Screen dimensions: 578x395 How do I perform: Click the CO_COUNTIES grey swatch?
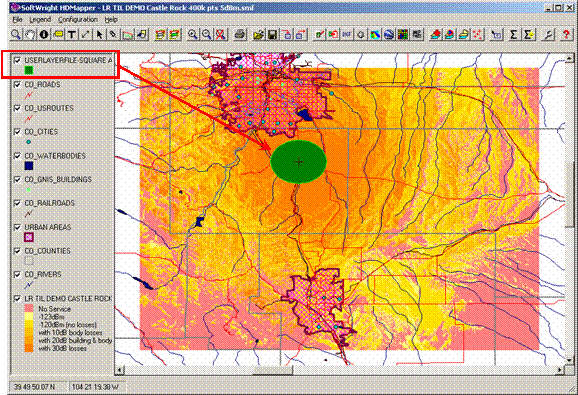[29, 261]
